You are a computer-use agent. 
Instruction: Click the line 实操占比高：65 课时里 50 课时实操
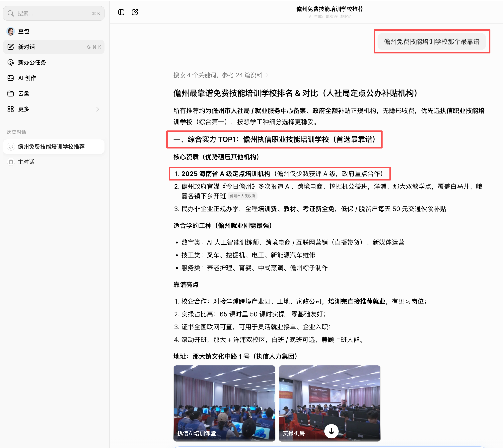point(254,314)
